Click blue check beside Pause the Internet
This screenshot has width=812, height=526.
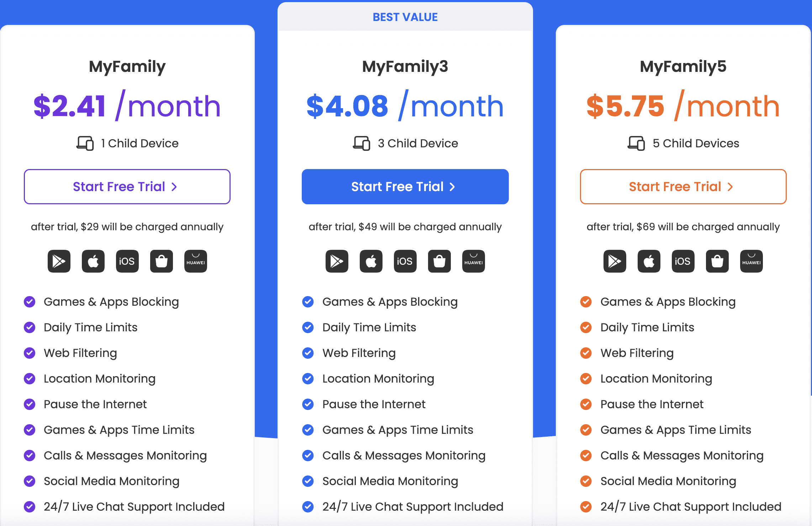(x=308, y=404)
